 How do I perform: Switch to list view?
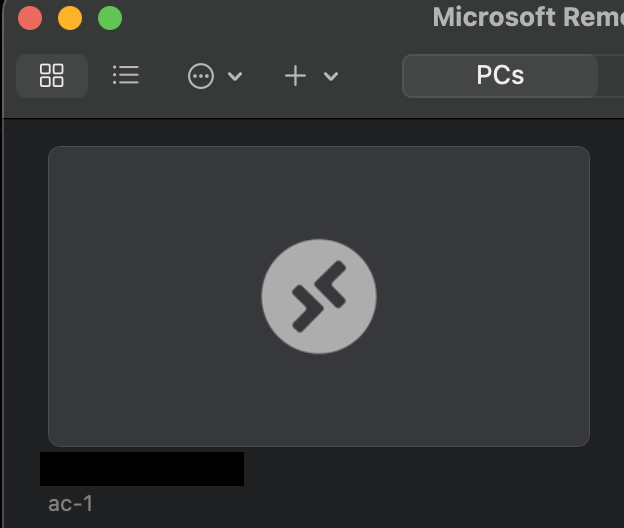point(126,76)
